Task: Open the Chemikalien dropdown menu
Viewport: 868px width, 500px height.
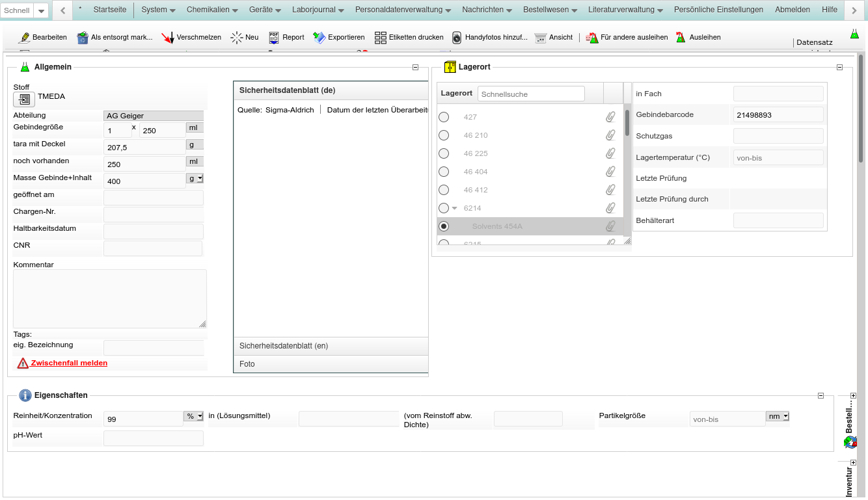Action: (x=212, y=10)
